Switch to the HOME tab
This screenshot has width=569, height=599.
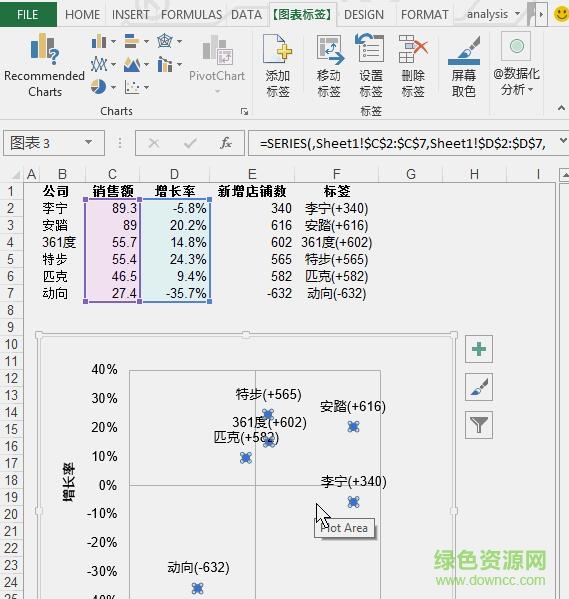click(83, 15)
